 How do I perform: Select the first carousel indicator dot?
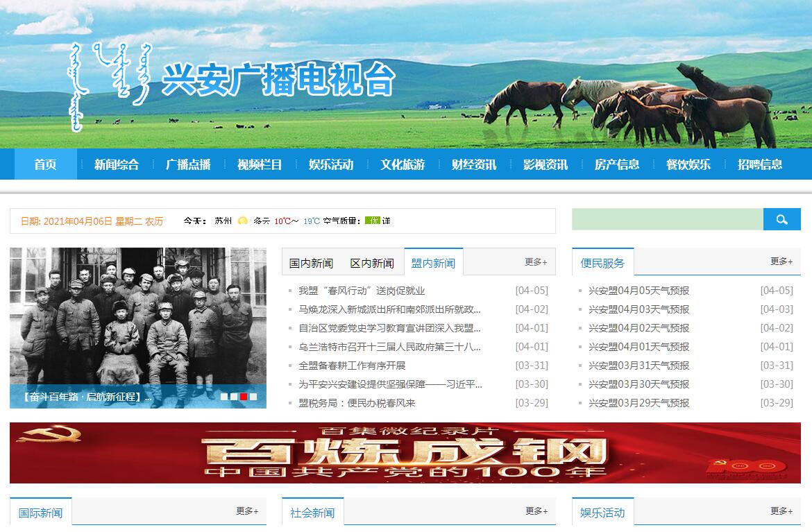click(x=224, y=397)
